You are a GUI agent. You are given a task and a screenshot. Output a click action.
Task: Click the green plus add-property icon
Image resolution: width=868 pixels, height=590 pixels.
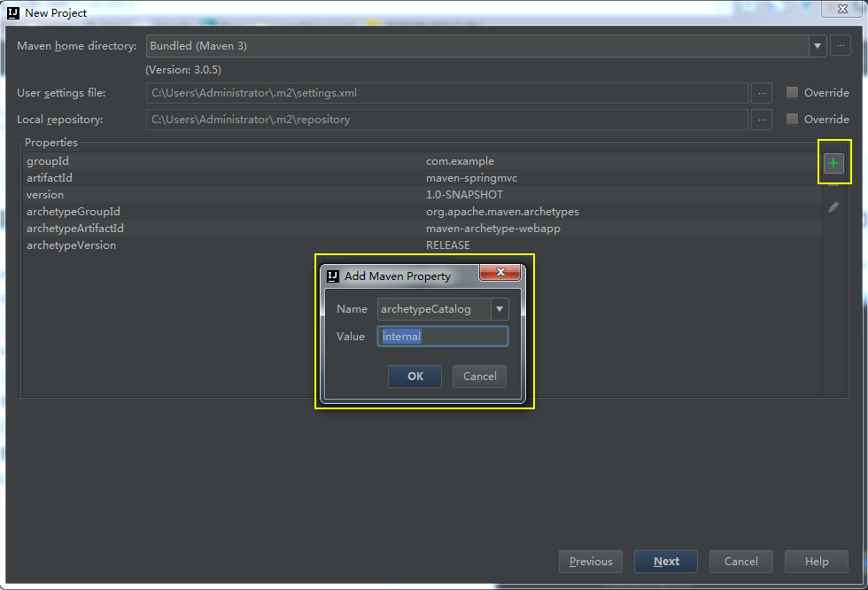tap(833, 163)
